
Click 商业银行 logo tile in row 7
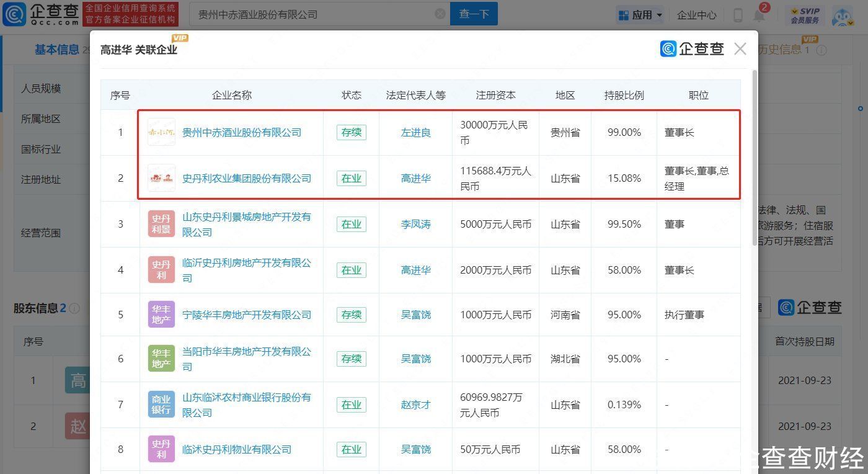(161, 405)
